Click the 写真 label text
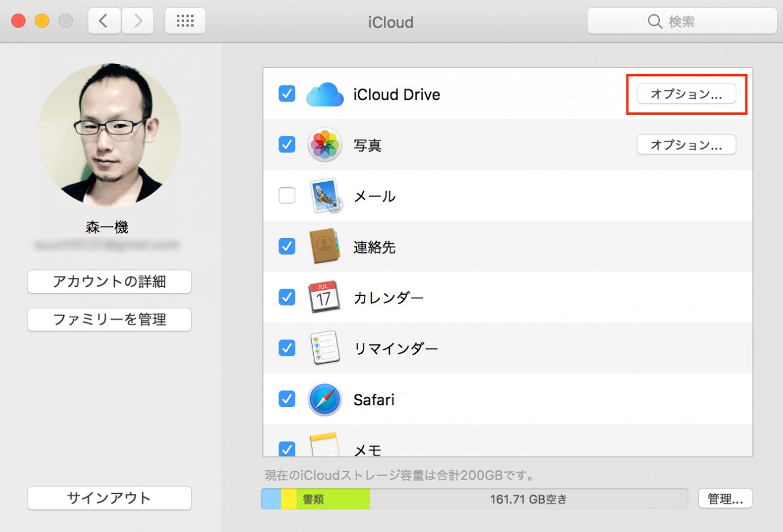The height and width of the screenshot is (532, 783). pos(368,145)
